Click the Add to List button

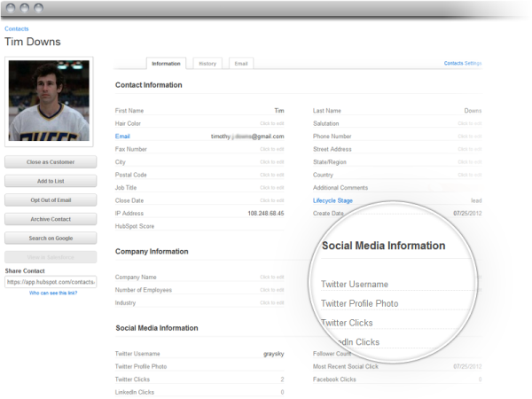click(51, 181)
